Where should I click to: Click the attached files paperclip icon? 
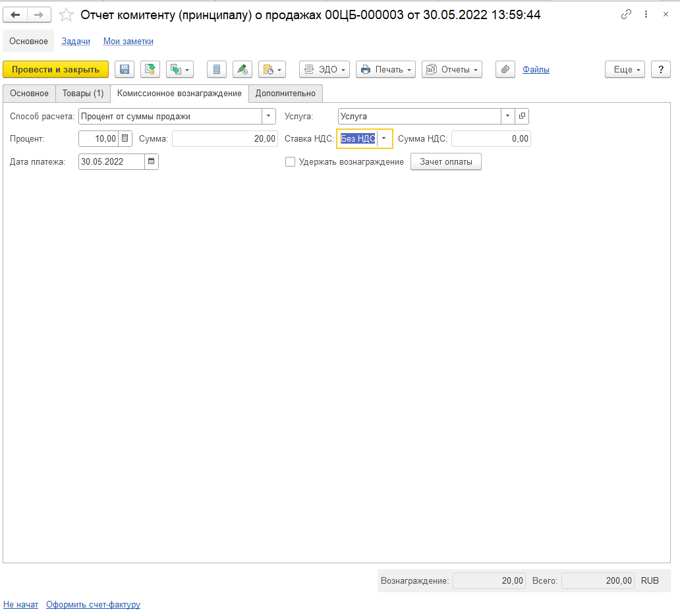click(x=505, y=69)
